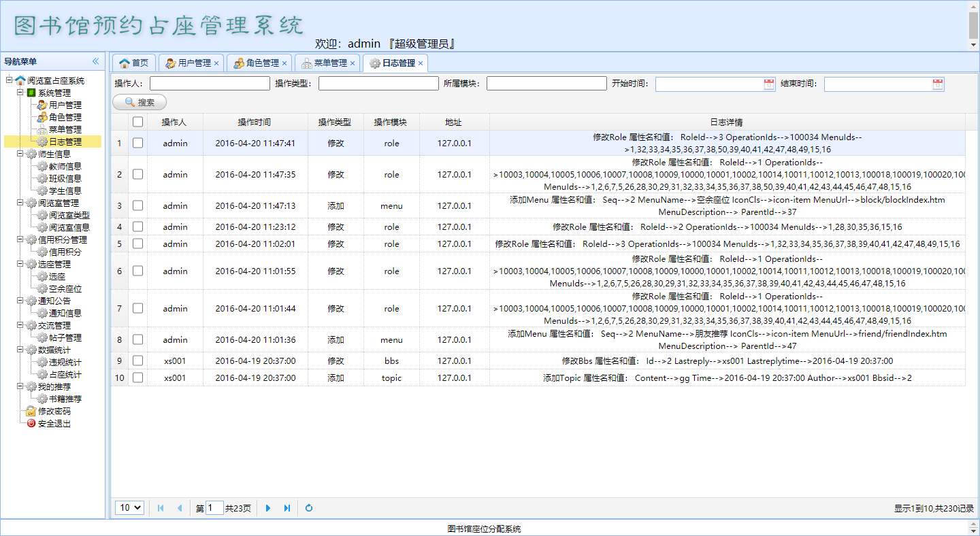The width and height of the screenshot is (980, 536).
Task: Check the checkbox for row 10
Action: click(x=137, y=378)
